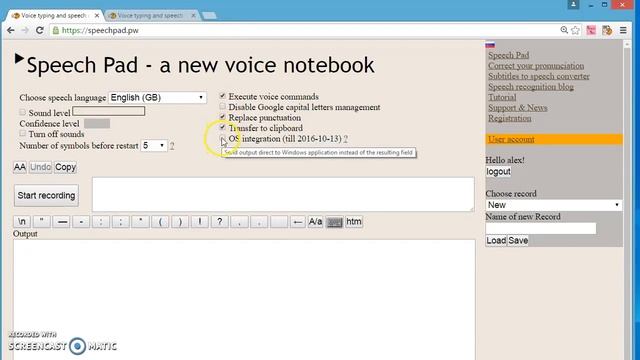Click help question mark beside symbols restart

pos(172,146)
